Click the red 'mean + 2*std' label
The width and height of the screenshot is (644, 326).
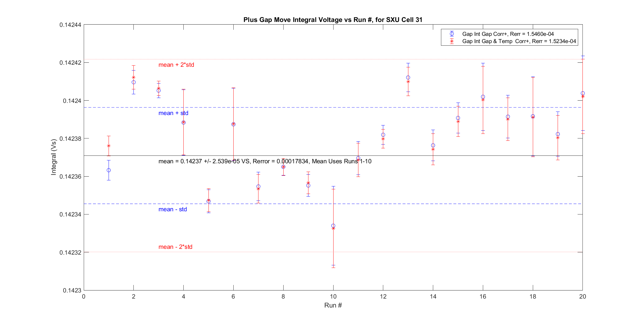pyautogui.click(x=176, y=65)
